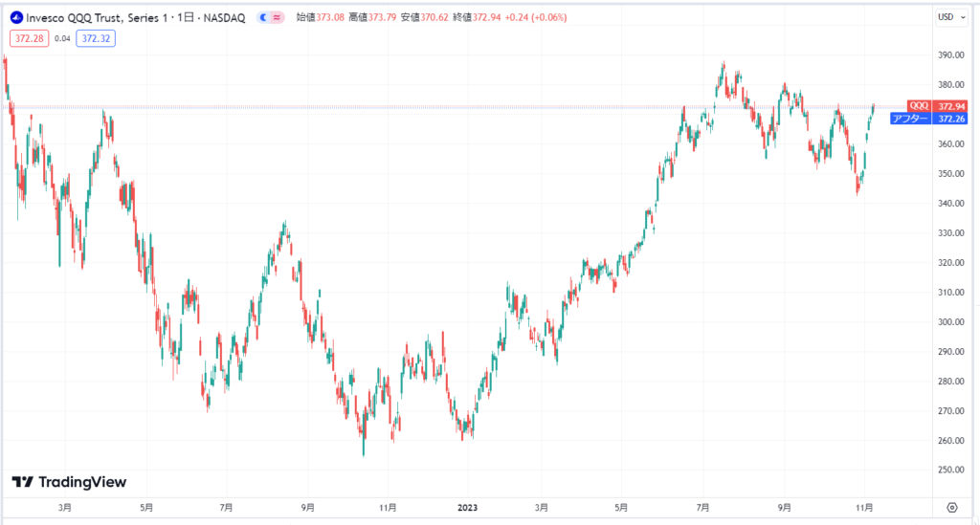Screen dimensions: 980x525
Task: Click the pink approximate-data indicator icon
Action: [277, 17]
